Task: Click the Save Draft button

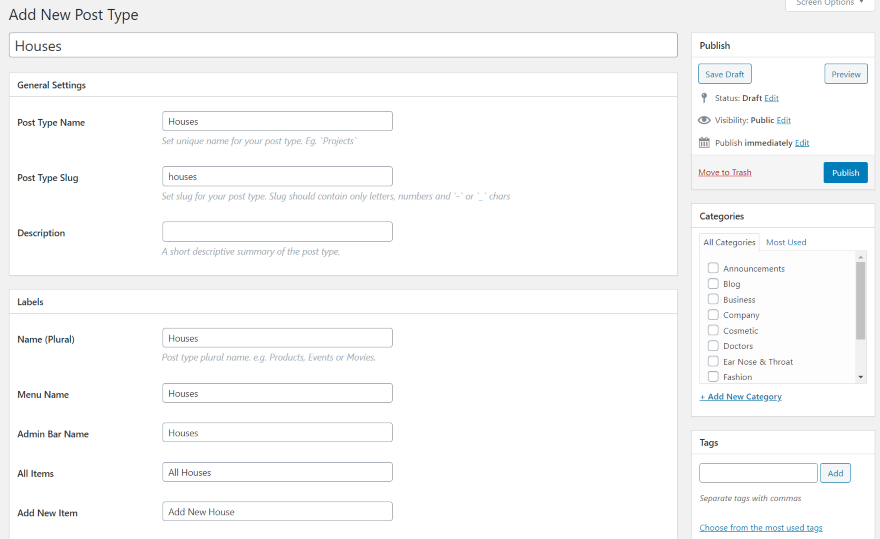Action: [x=725, y=74]
